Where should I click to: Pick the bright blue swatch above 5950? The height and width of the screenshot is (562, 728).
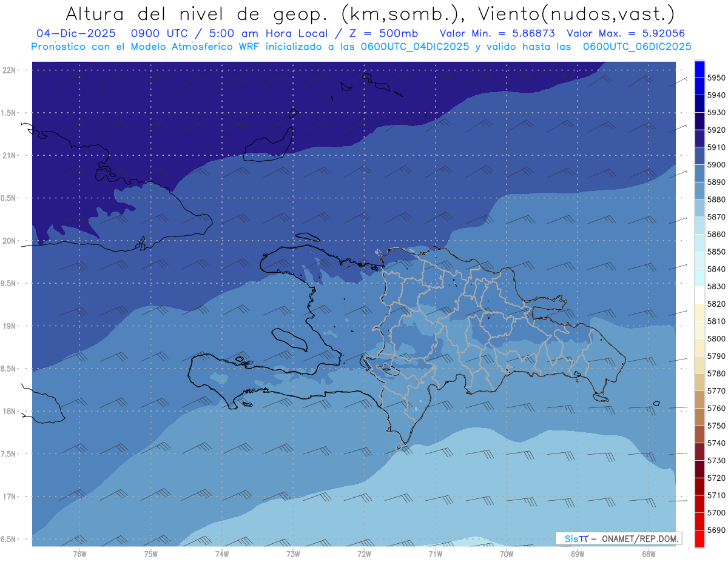(x=699, y=69)
